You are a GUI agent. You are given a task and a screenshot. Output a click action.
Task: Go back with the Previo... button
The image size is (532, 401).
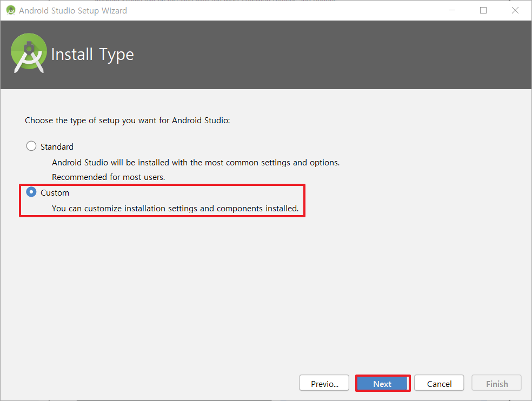[324, 383]
